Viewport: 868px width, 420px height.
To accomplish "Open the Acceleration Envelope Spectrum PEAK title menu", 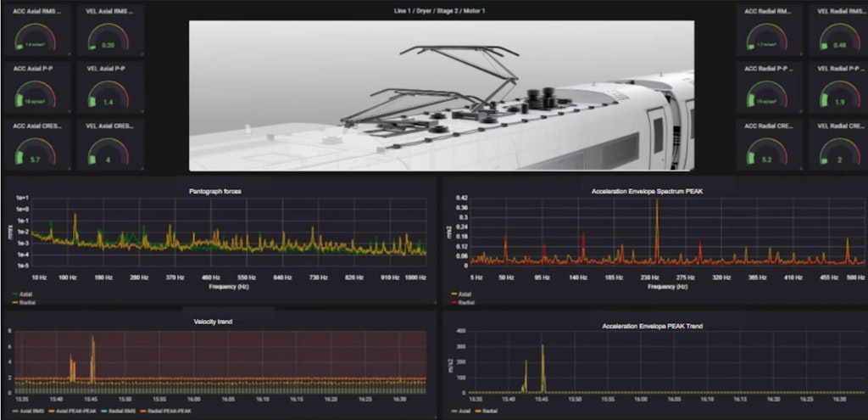I will click(647, 191).
